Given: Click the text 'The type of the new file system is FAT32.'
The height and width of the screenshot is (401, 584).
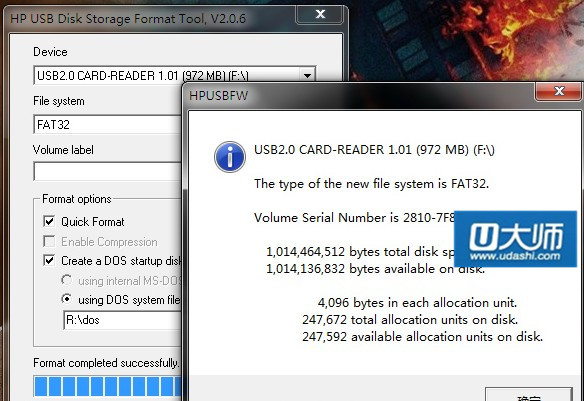Looking at the screenshot, I should click(x=371, y=184).
